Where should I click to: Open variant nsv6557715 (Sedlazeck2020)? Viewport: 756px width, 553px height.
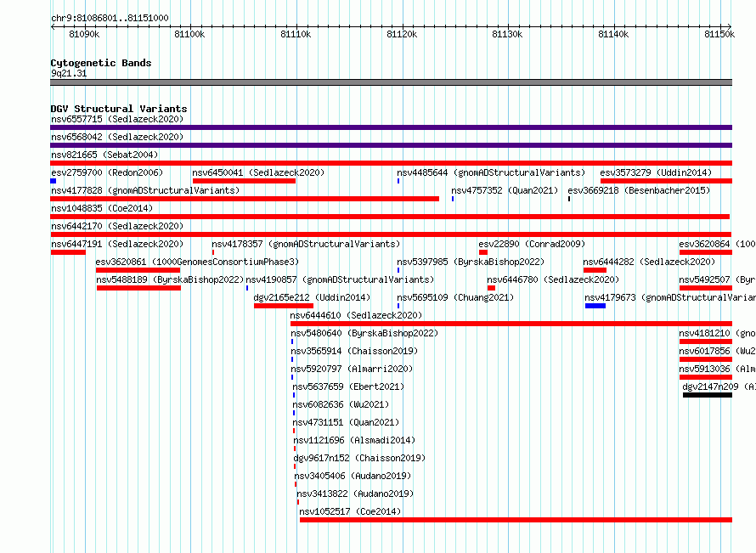[117, 119]
